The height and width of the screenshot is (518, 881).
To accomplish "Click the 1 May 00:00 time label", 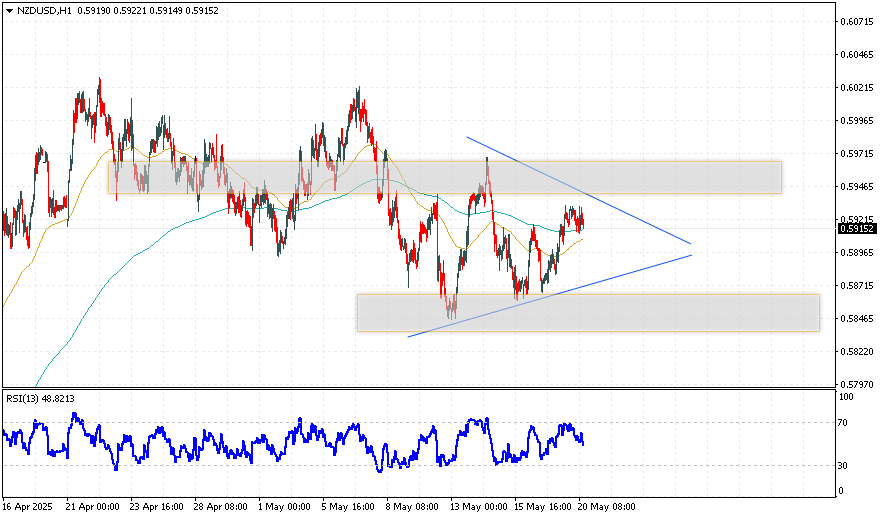I will coord(284,507).
